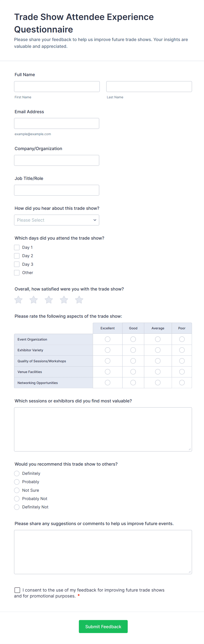Give five-star overall satisfaction rating
The height and width of the screenshot is (644, 204).
tap(79, 300)
